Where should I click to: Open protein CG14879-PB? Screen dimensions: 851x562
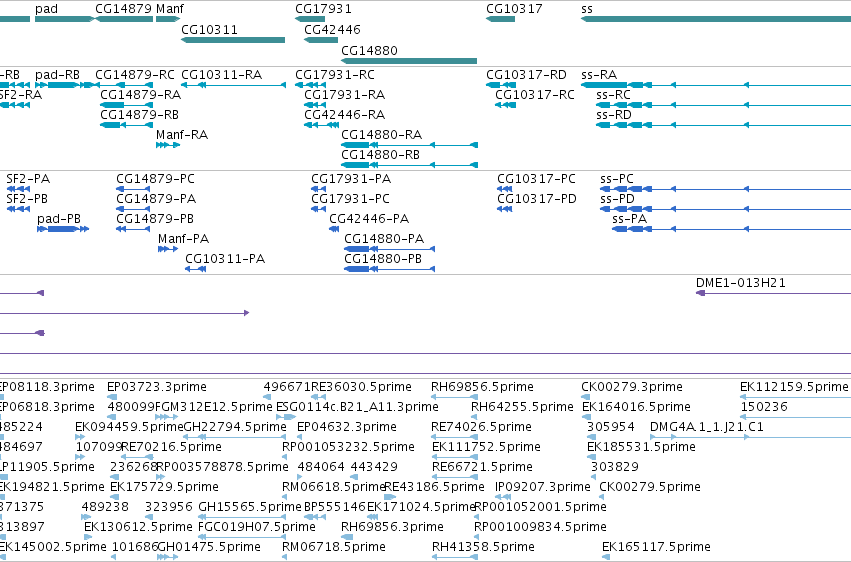(155, 219)
